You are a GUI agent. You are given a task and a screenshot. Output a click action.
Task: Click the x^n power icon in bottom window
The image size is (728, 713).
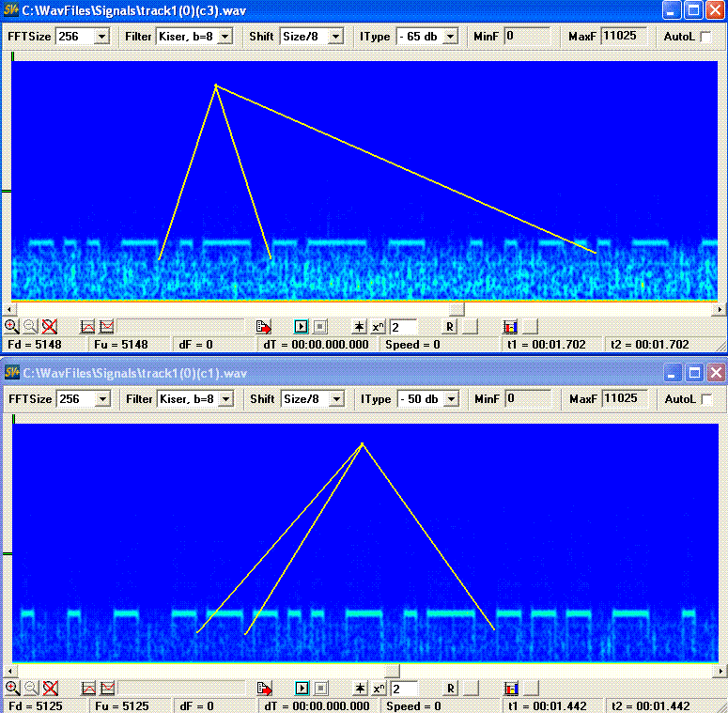tap(379, 688)
